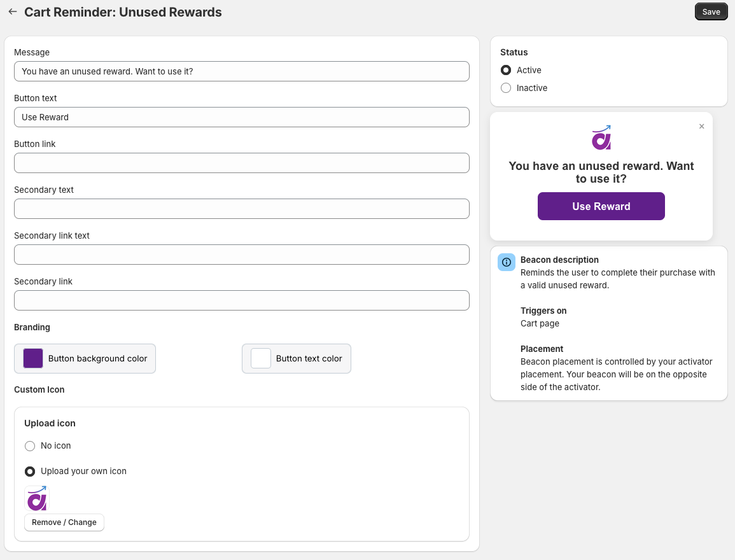Image resolution: width=735 pixels, height=560 pixels.
Task: Focus the Secondary link text field
Action: 241,255
